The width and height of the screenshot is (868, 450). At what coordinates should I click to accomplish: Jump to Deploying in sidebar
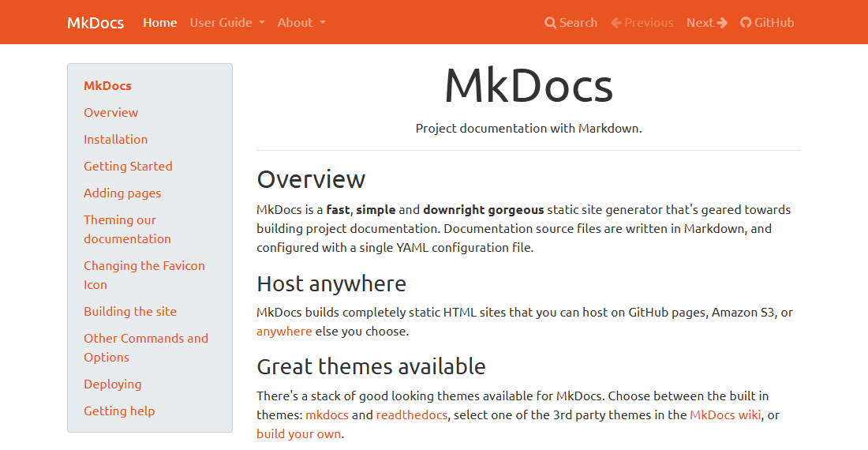click(112, 384)
